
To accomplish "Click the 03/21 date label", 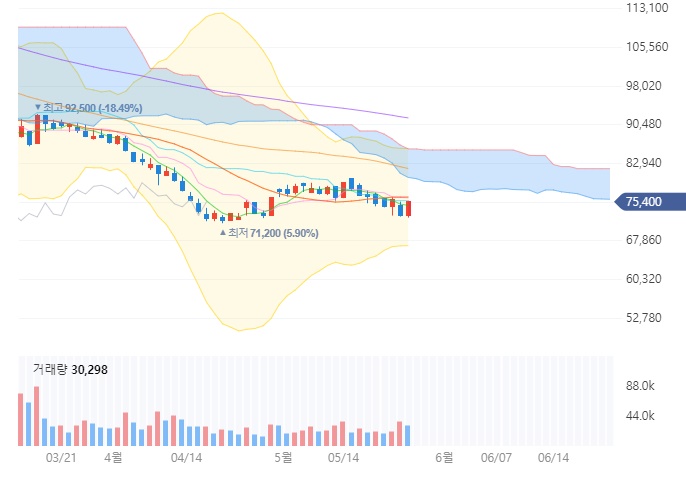I will [x=61, y=458].
